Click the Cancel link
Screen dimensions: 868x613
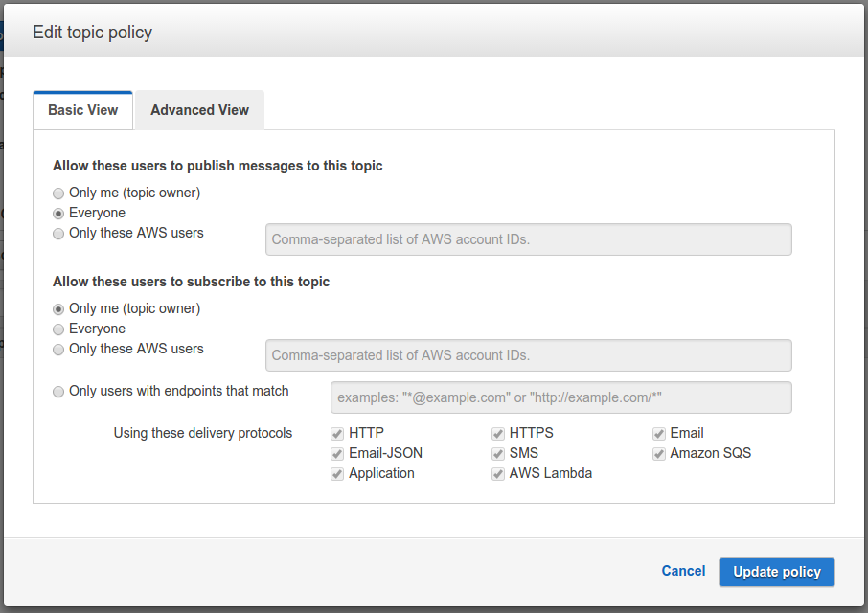click(x=683, y=571)
